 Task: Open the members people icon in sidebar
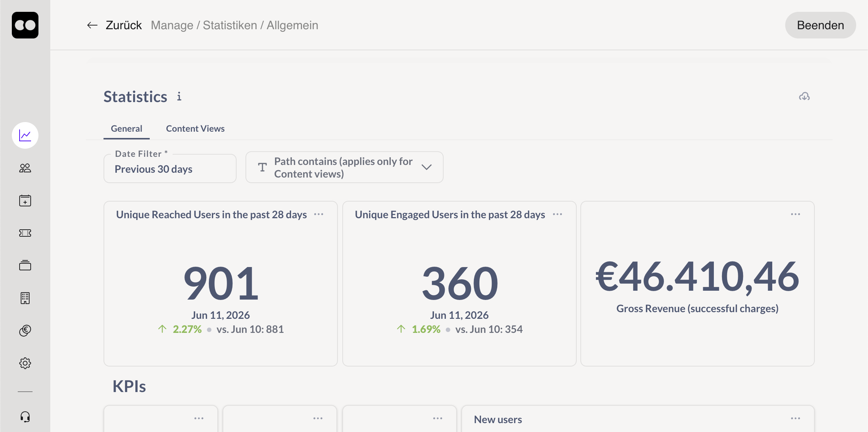click(x=25, y=168)
